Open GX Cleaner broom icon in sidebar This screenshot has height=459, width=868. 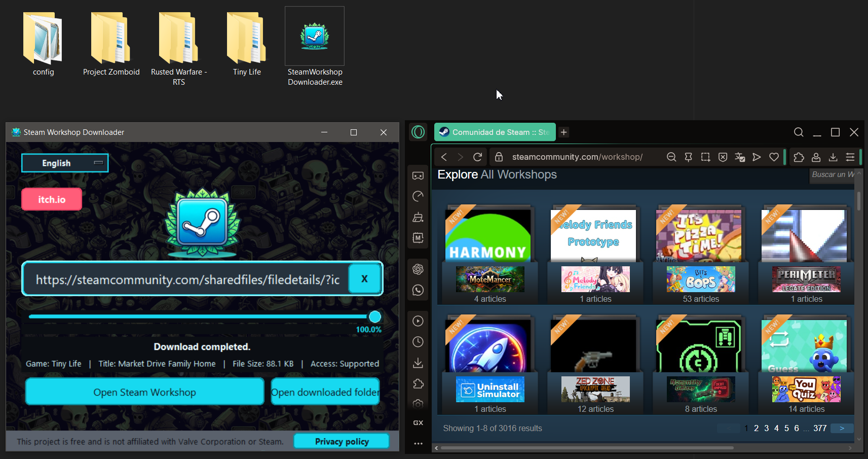(418, 217)
